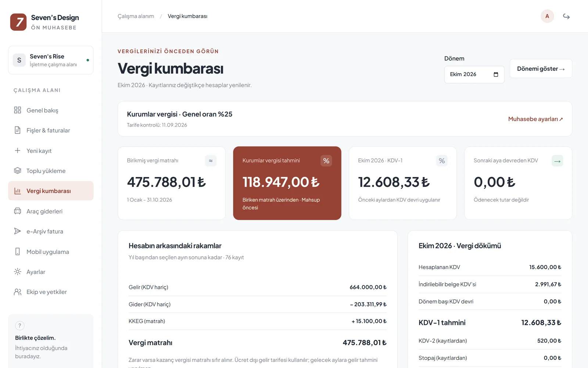Open the Genel bakış dashboard icon
588x368 pixels.
coord(18,110)
